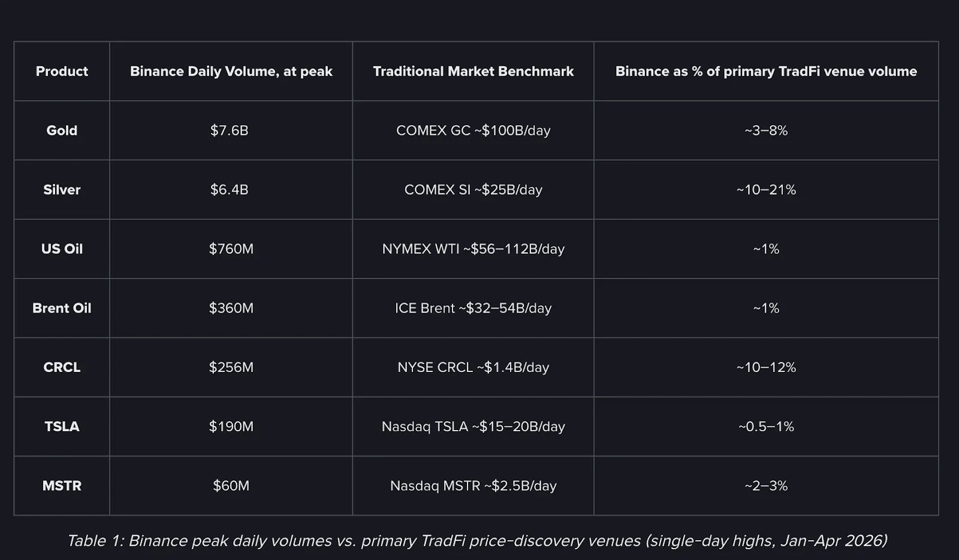Click the Nasdaq TSLA benchmark cell

pyautogui.click(x=473, y=426)
